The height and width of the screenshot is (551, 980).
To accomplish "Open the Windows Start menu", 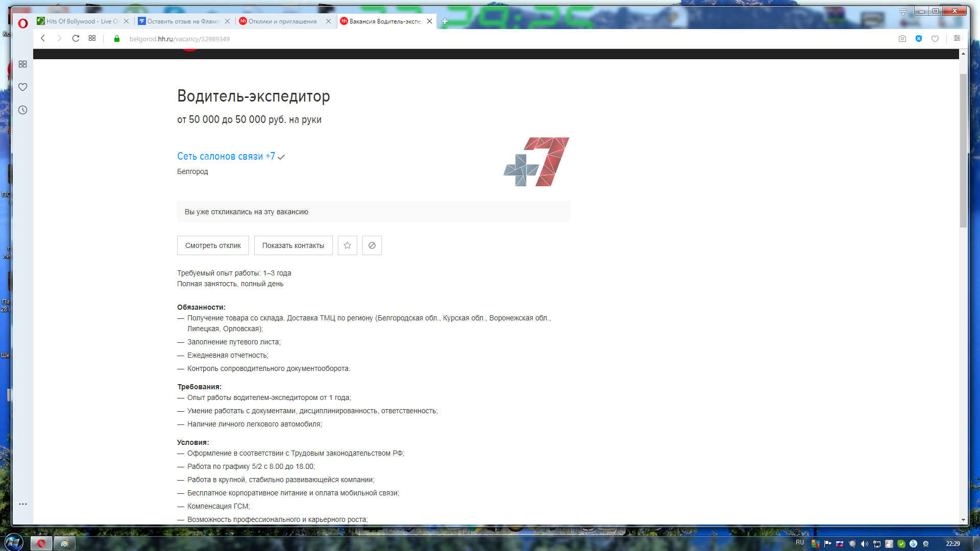I will [14, 542].
